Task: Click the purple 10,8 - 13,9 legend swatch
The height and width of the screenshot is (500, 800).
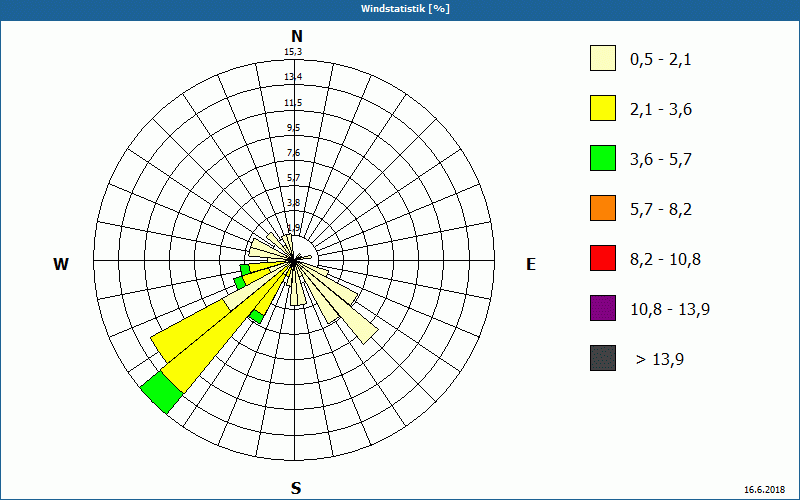Action: (x=603, y=308)
